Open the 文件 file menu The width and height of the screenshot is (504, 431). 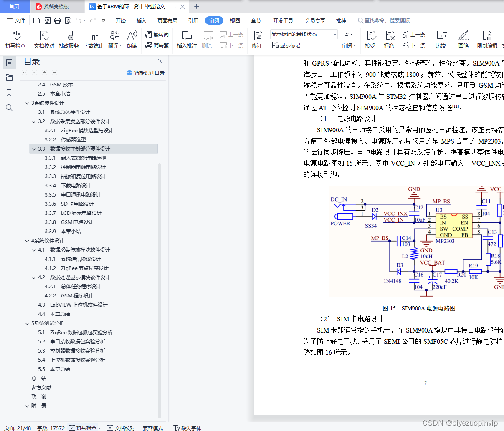click(16, 20)
